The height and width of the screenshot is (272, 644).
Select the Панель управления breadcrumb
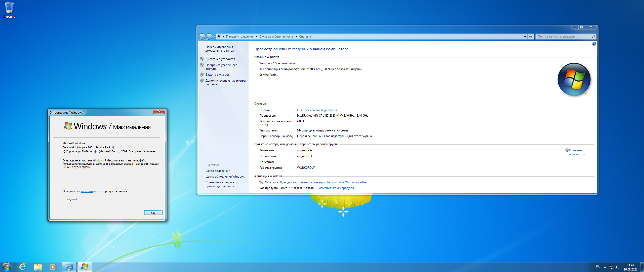click(240, 37)
